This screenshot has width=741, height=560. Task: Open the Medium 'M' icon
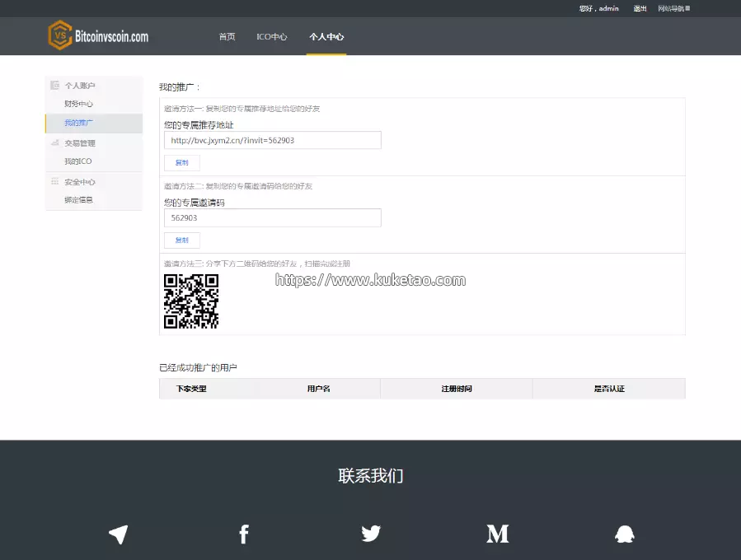coord(498,534)
